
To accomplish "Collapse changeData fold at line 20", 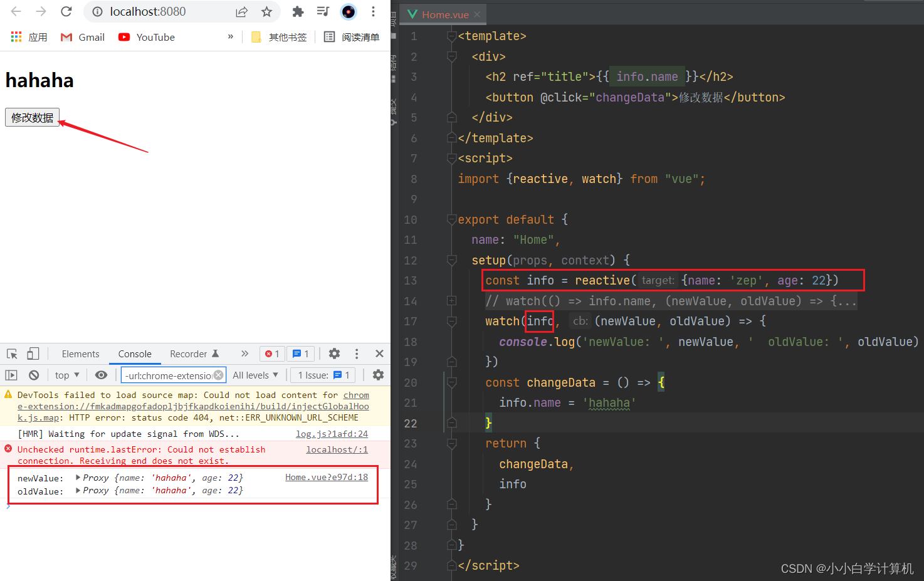I will click(451, 382).
